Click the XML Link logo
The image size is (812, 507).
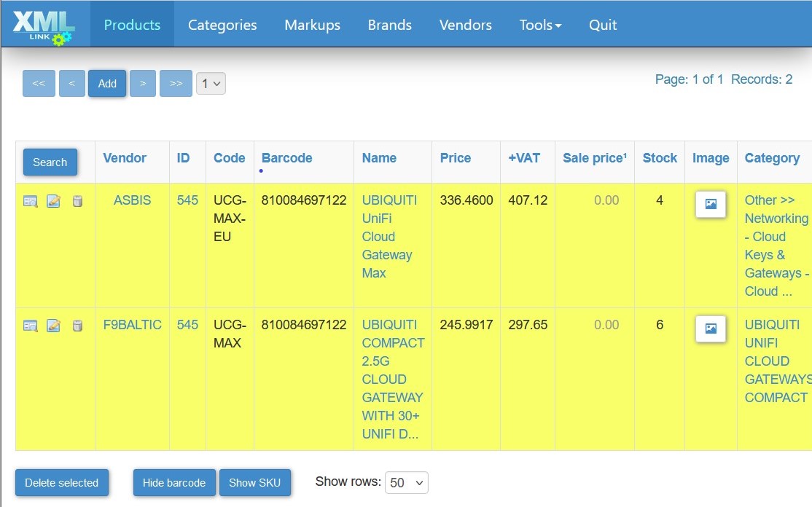[44, 28]
